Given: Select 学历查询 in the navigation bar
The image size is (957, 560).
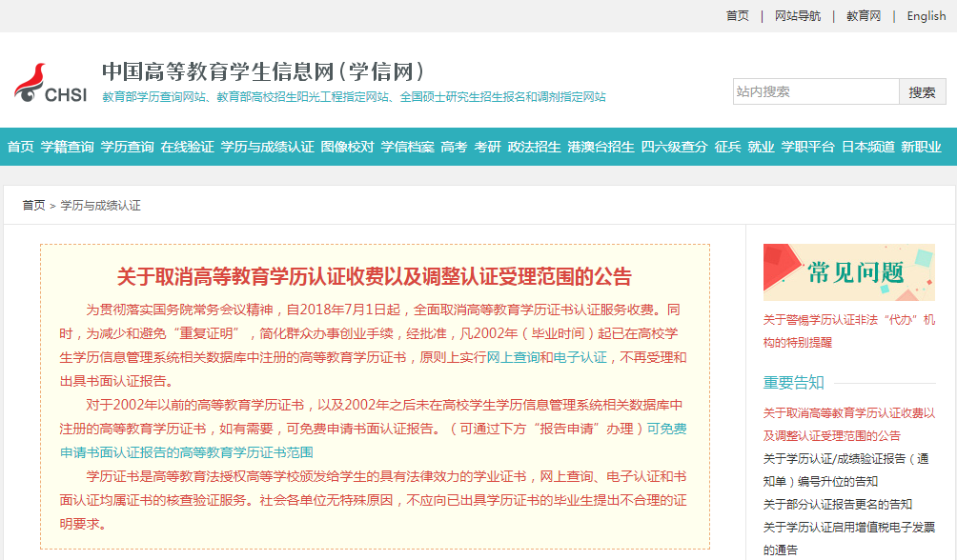Looking at the screenshot, I should (x=127, y=147).
